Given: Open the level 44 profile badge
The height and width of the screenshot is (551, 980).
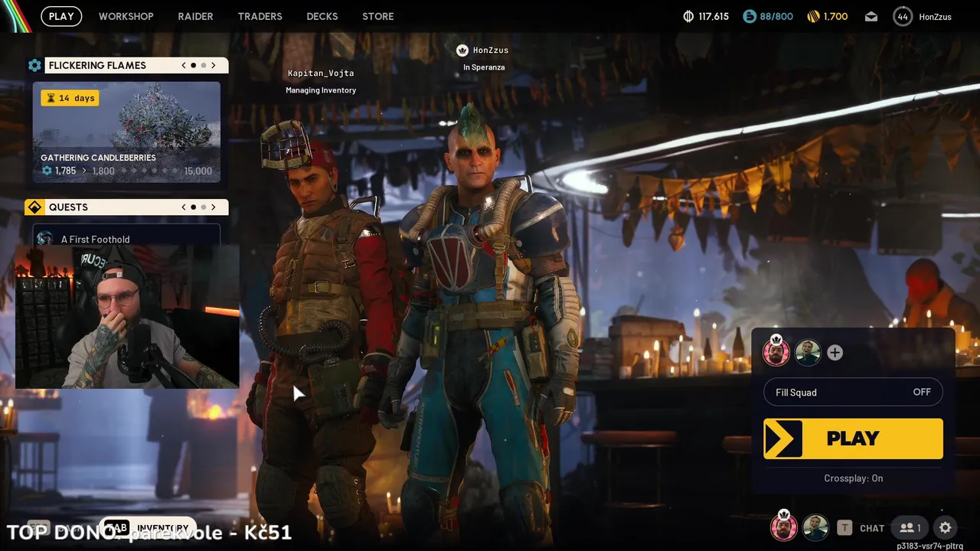Looking at the screenshot, I should click(x=903, y=16).
